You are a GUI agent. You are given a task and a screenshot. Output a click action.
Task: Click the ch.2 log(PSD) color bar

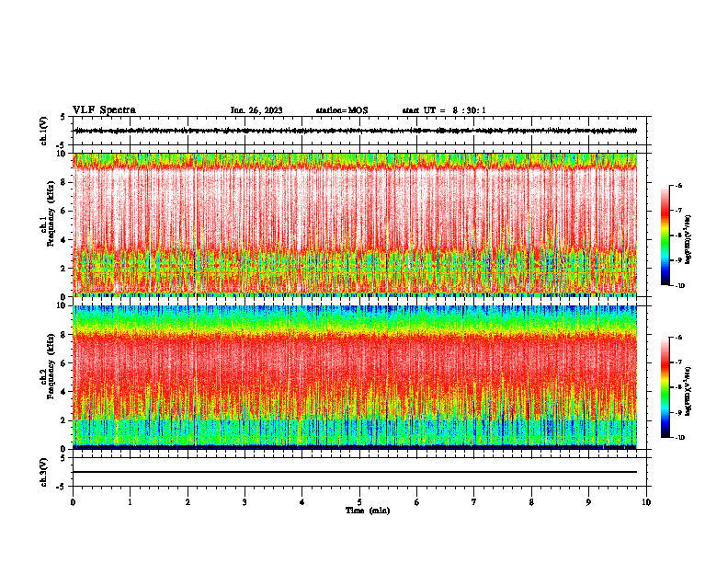point(665,387)
